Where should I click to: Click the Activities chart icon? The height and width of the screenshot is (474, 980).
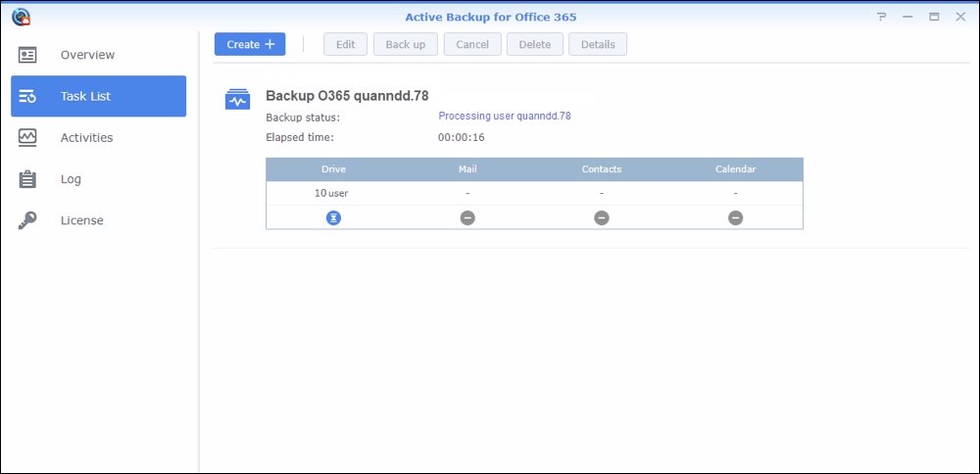pyautogui.click(x=27, y=137)
